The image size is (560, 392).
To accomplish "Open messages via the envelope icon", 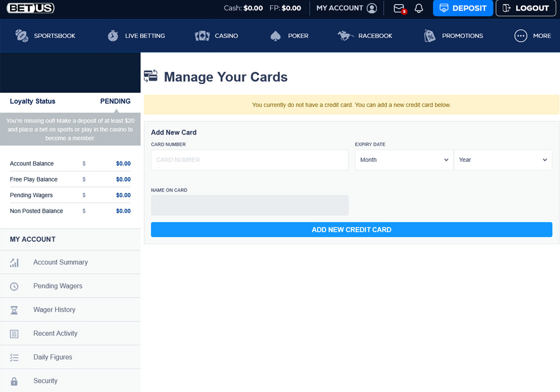I will (398, 8).
